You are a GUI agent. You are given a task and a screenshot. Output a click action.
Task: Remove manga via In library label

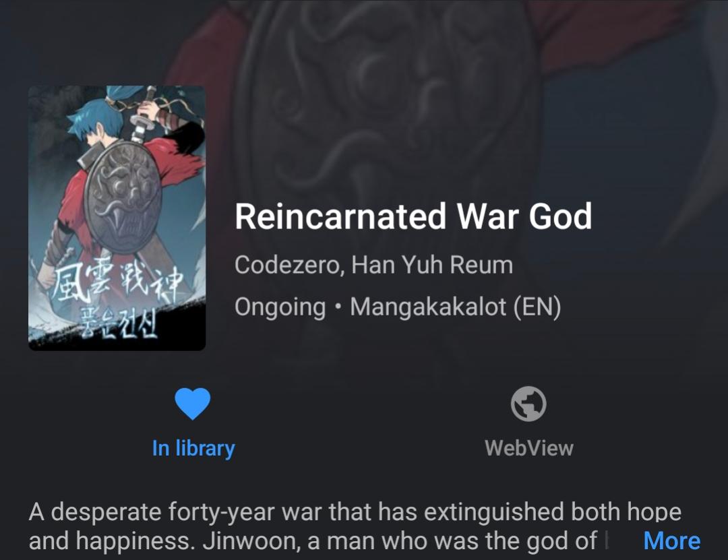point(193,449)
